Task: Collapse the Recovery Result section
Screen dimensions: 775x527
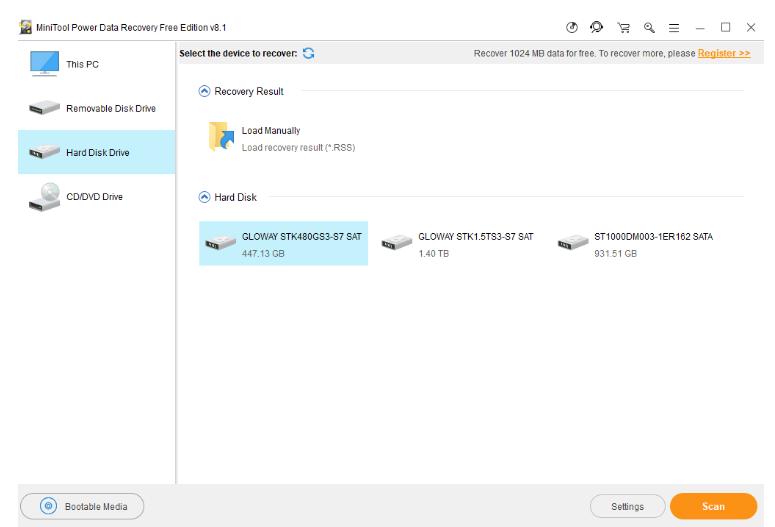Action: coord(204,91)
